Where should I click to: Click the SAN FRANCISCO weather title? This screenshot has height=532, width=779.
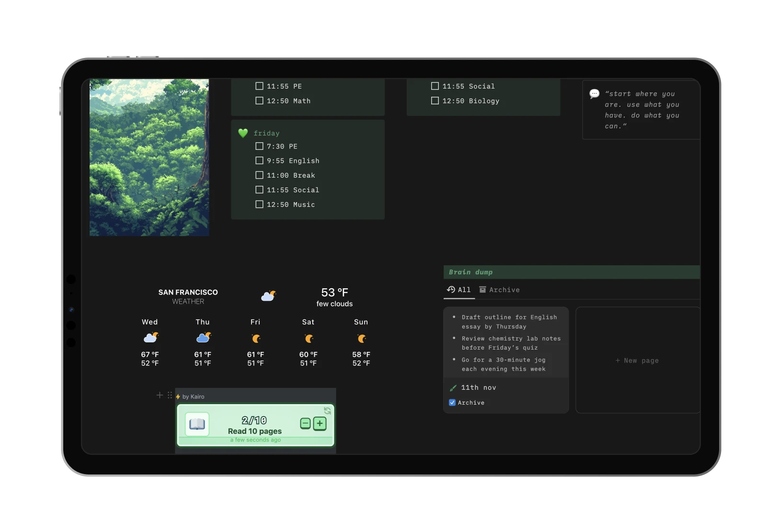(188, 292)
